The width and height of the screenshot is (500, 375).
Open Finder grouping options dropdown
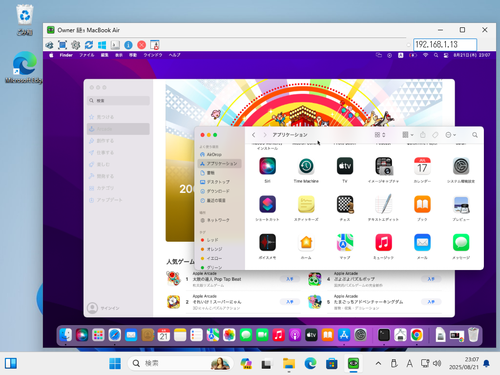(408, 135)
